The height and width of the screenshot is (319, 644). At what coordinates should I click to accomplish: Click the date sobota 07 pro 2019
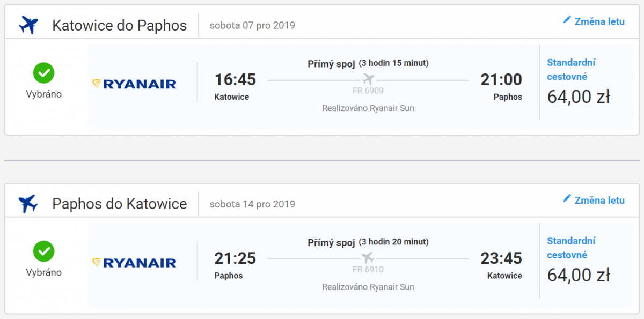(252, 25)
